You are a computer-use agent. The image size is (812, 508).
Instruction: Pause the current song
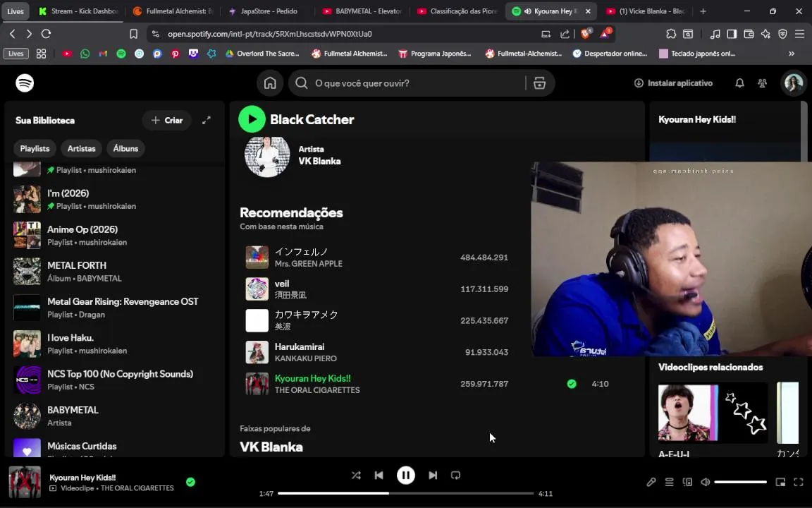pos(405,476)
